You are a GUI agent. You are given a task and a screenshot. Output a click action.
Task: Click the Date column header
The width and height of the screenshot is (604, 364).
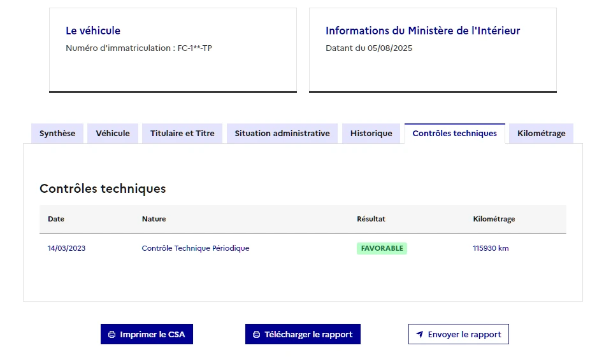pos(56,219)
